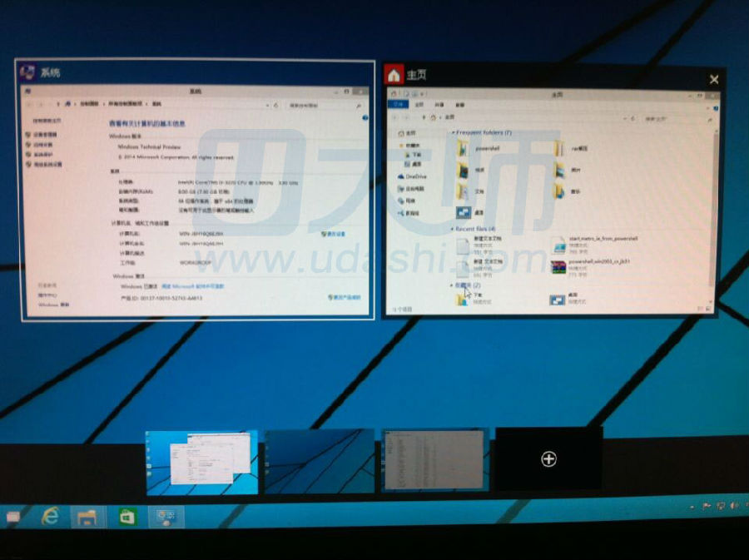Show hidden system tray icons arrow

coord(692,506)
